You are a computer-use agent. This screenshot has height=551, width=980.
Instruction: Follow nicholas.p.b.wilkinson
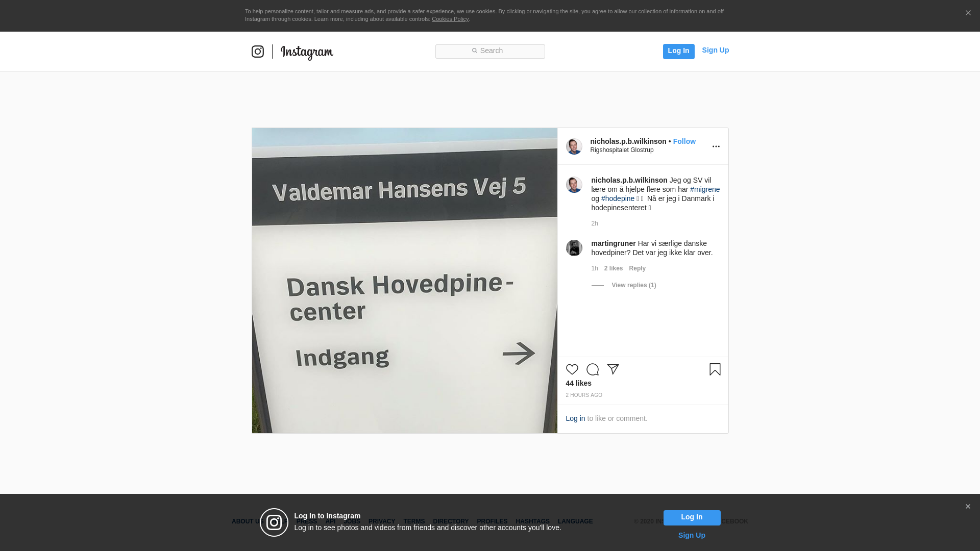coord(684,141)
